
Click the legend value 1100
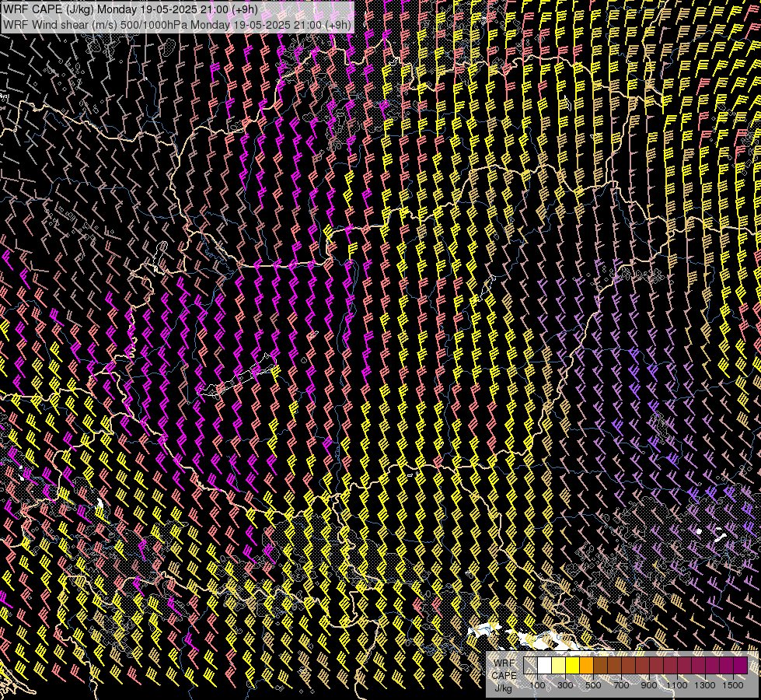(x=676, y=685)
